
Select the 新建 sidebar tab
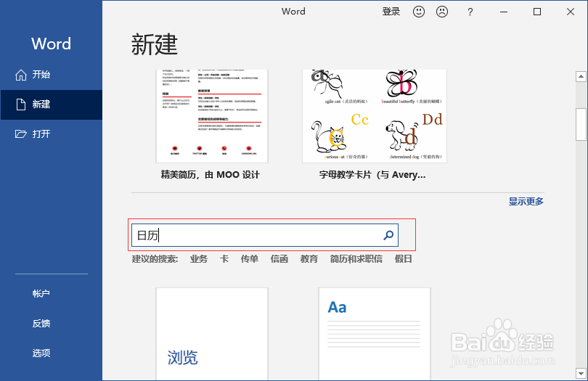point(52,105)
